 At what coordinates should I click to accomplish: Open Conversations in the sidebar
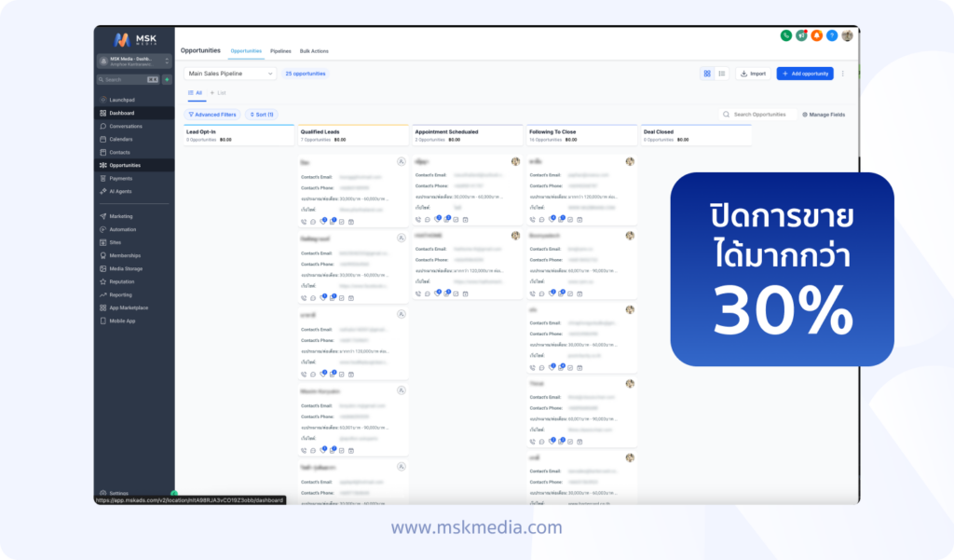point(126,126)
